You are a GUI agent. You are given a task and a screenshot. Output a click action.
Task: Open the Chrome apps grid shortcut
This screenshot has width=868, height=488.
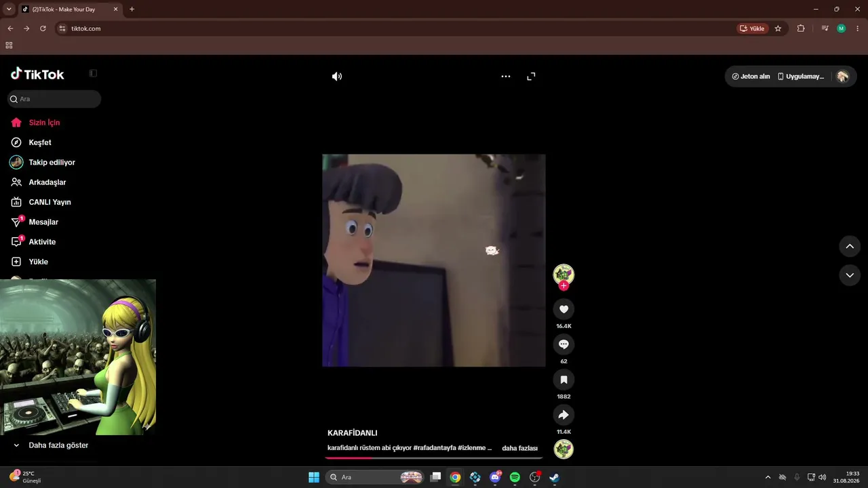tap(9, 45)
